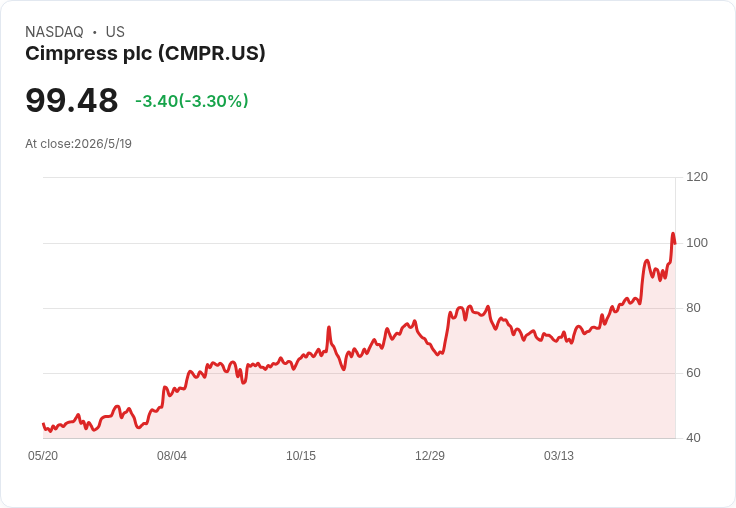Click the 100 price axis label

coord(697,243)
